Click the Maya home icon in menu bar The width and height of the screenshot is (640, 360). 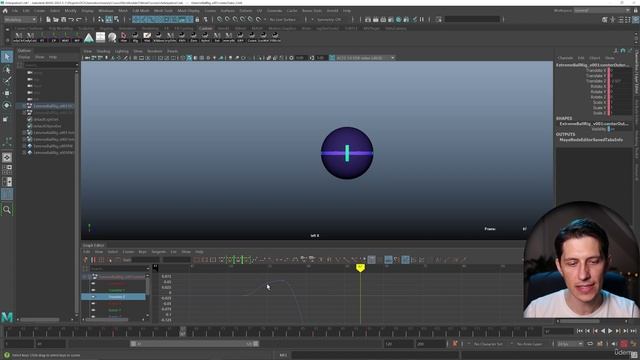(x=5, y=11)
